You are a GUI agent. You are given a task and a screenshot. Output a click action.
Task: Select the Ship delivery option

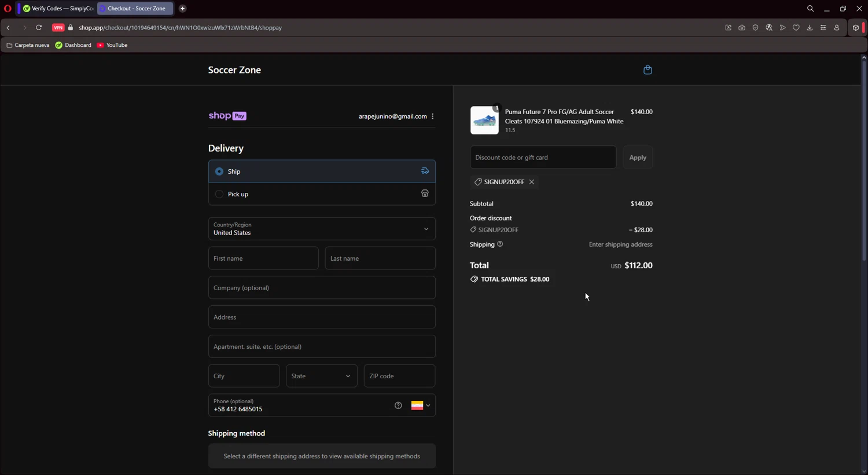(322, 171)
